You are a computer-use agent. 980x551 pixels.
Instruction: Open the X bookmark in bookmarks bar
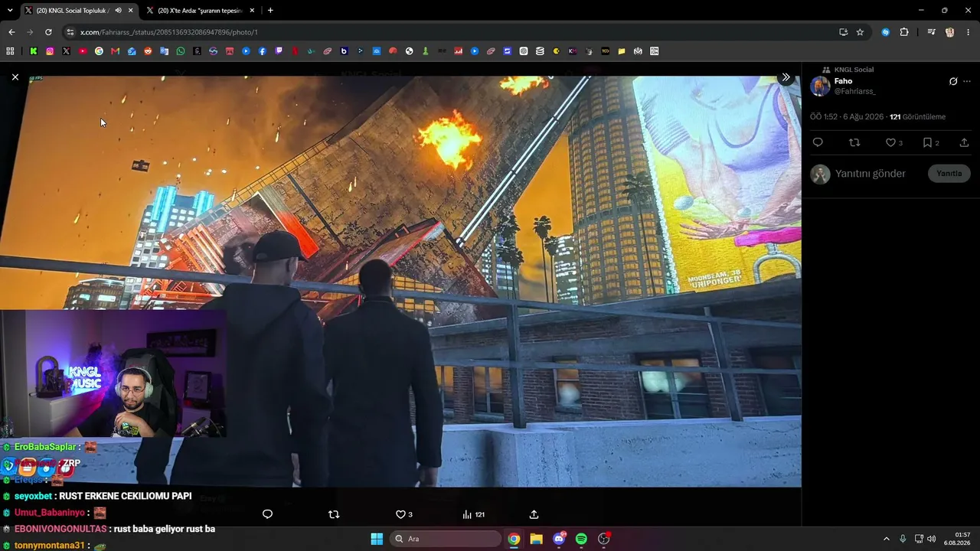(x=66, y=51)
